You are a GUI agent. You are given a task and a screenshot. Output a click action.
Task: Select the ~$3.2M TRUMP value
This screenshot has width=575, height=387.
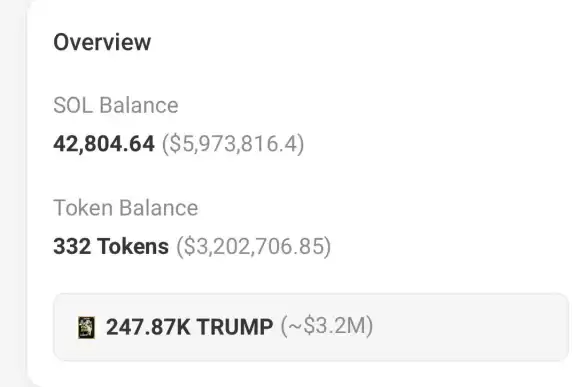pos(327,326)
